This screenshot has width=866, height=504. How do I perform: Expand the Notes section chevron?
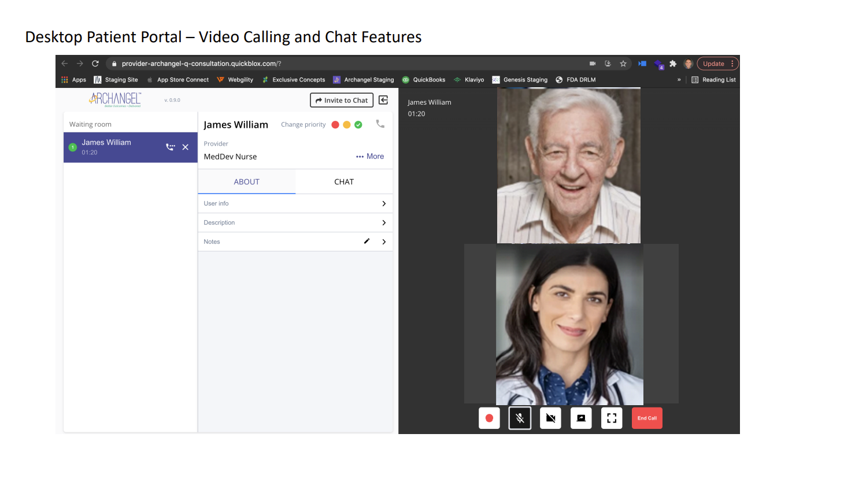(384, 242)
